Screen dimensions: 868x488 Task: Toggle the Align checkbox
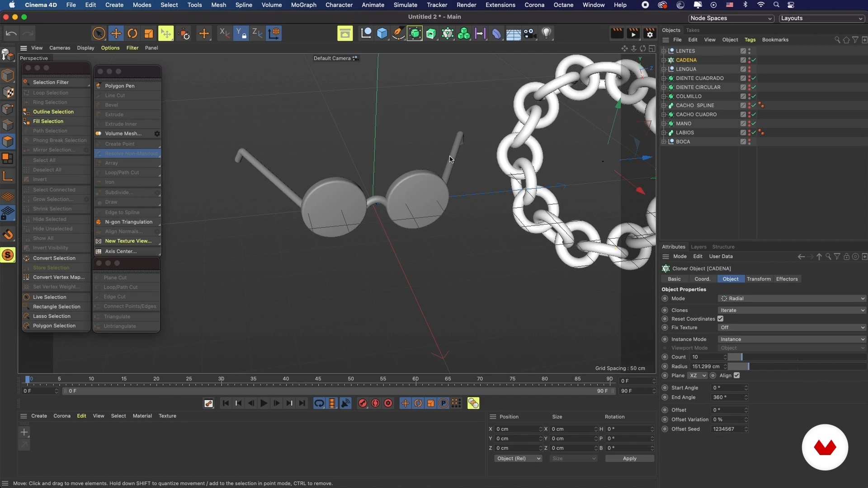[x=736, y=375]
